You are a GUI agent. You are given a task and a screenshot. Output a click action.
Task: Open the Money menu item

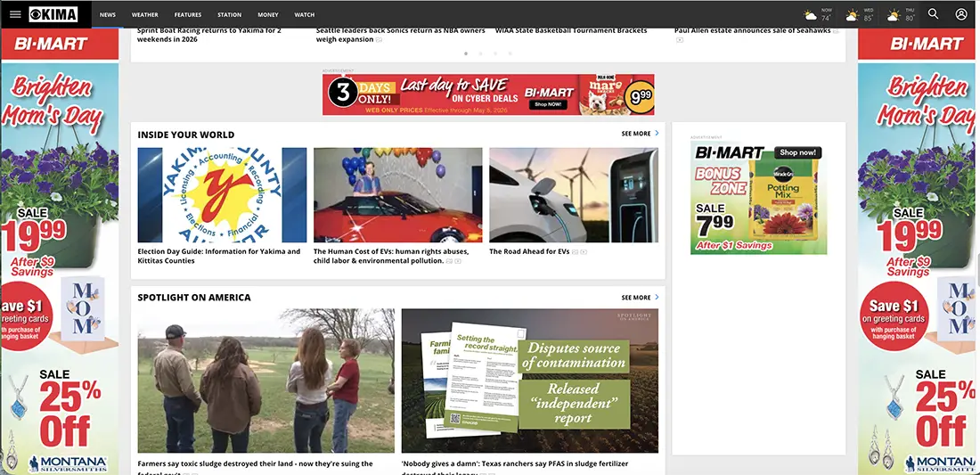pos(268,14)
